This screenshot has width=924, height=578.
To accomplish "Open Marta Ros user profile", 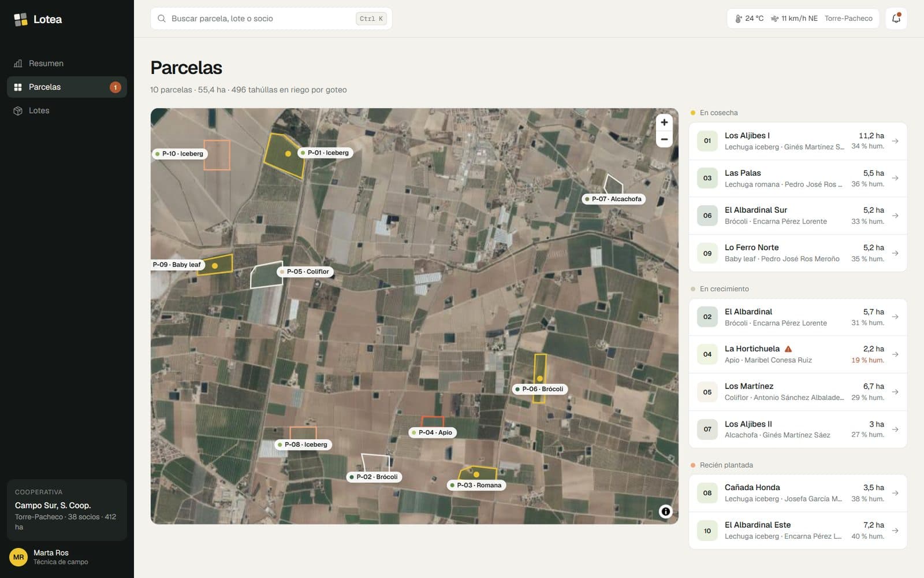I will point(67,557).
